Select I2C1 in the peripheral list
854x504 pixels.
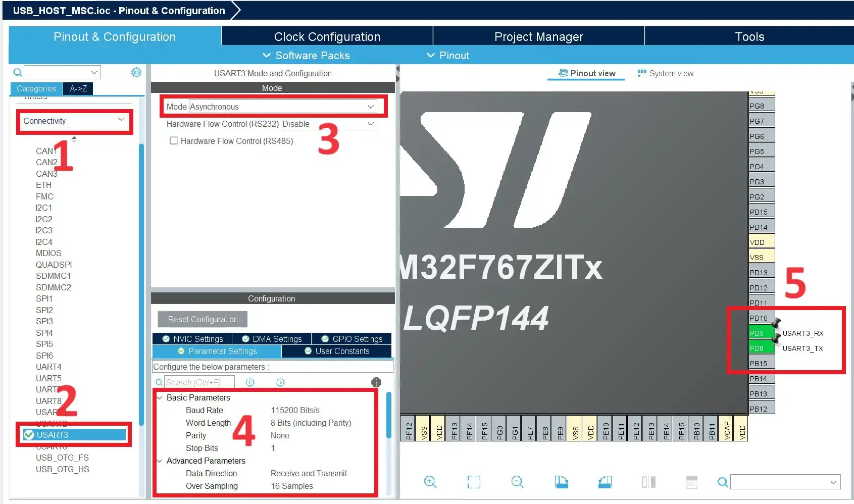click(43, 208)
